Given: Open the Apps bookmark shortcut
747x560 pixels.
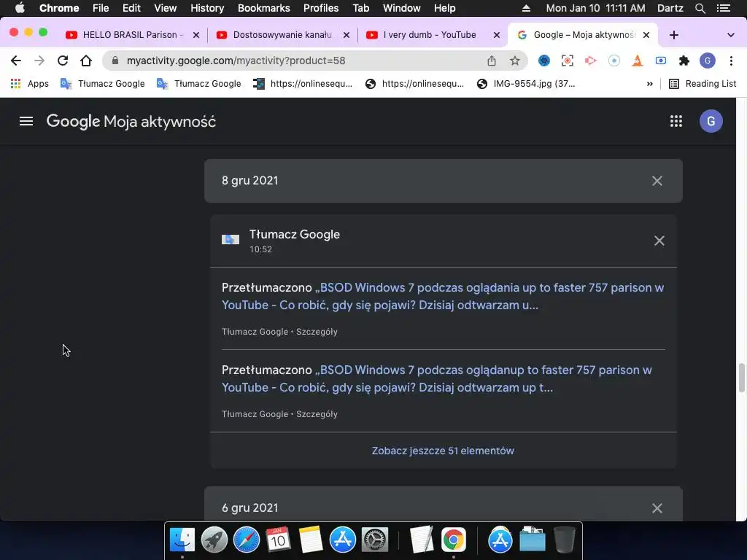Looking at the screenshot, I should pos(29,84).
